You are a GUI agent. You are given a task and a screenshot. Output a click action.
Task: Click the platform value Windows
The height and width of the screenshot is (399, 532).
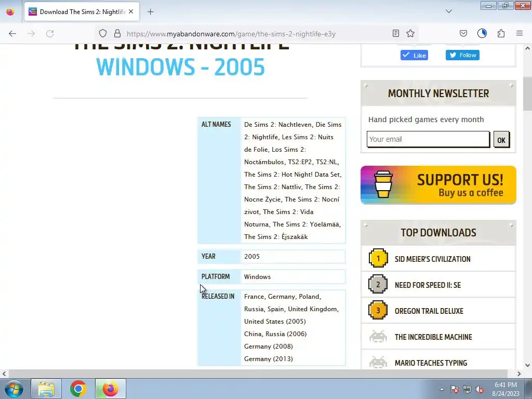pos(257,277)
